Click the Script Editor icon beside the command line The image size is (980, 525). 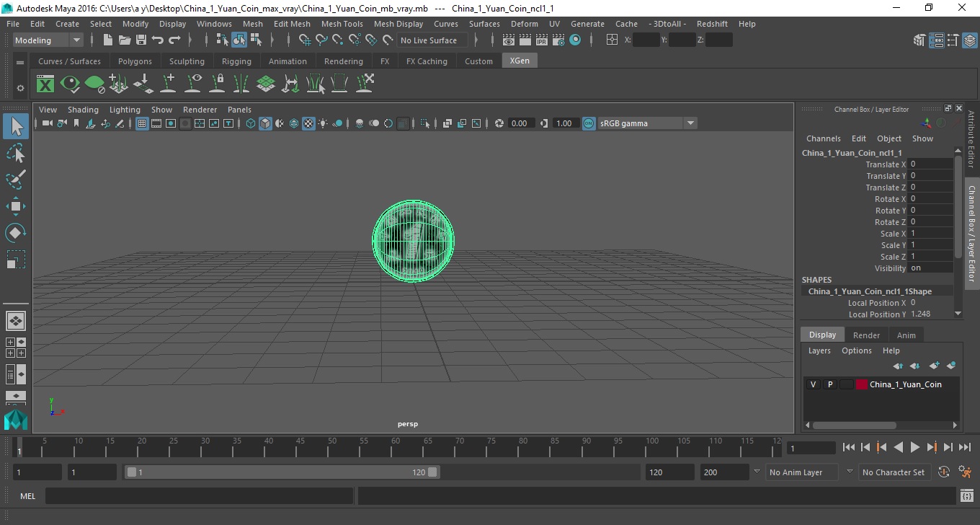click(x=967, y=496)
